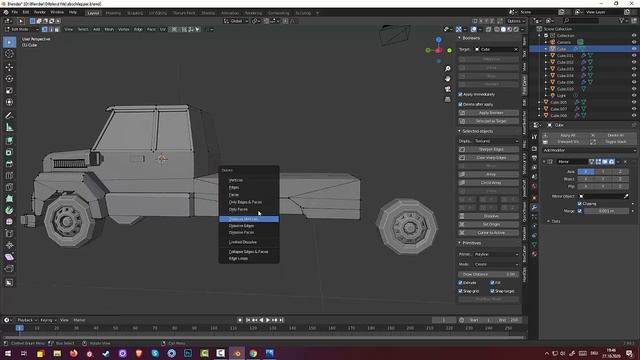
Task: Choose Only Edges & Faces in Delete menu
Action: point(249,202)
